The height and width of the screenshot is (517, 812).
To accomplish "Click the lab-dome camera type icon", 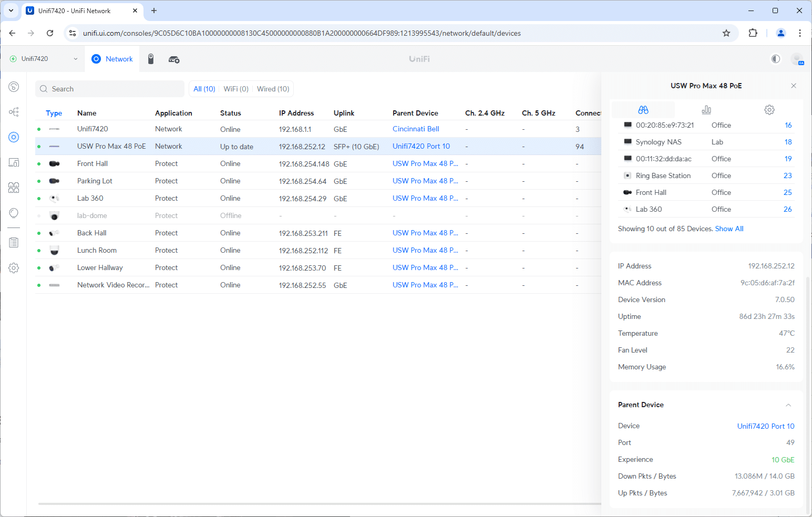I will [54, 215].
